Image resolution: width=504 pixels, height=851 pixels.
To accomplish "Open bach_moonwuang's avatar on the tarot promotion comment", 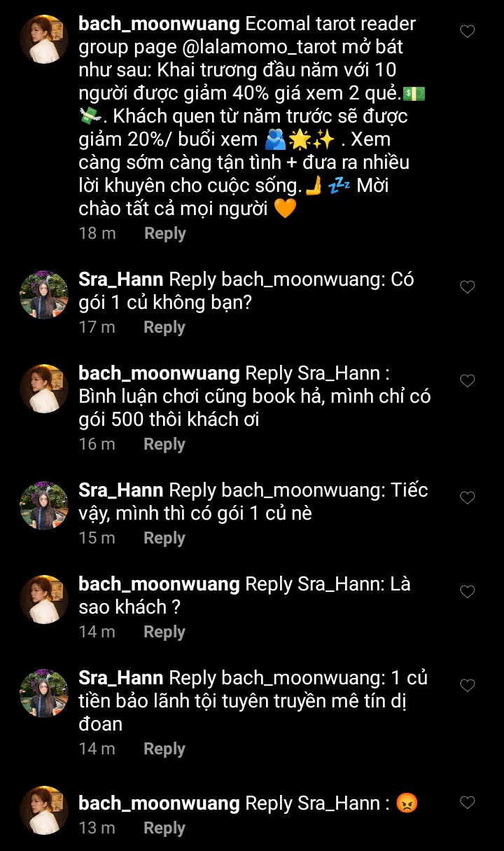I will point(44,39).
